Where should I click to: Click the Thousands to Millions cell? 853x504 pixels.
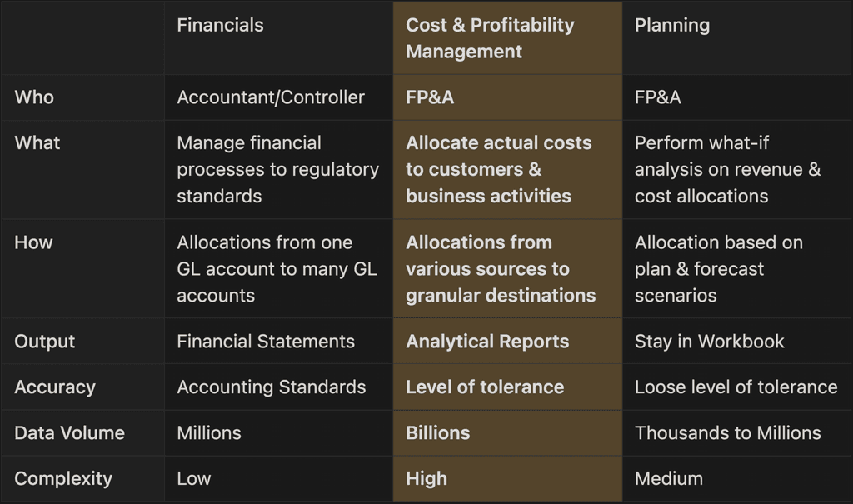click(727, 433)
